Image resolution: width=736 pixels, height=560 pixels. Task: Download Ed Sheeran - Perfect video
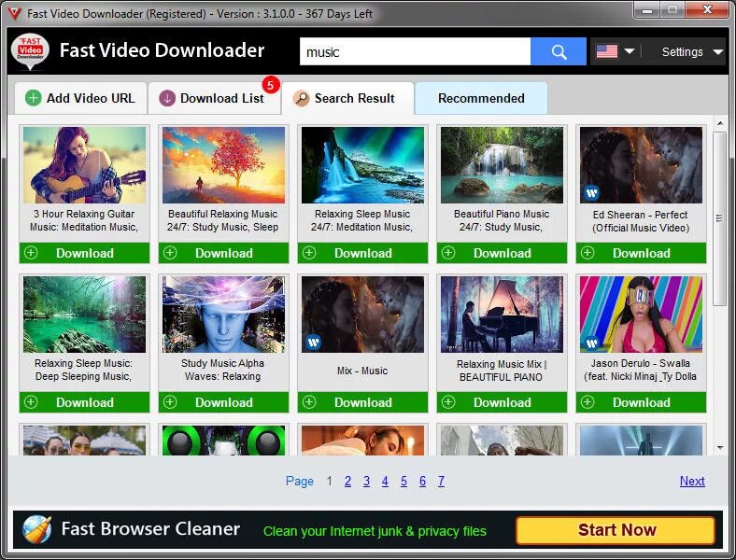(x=641, y=253)
